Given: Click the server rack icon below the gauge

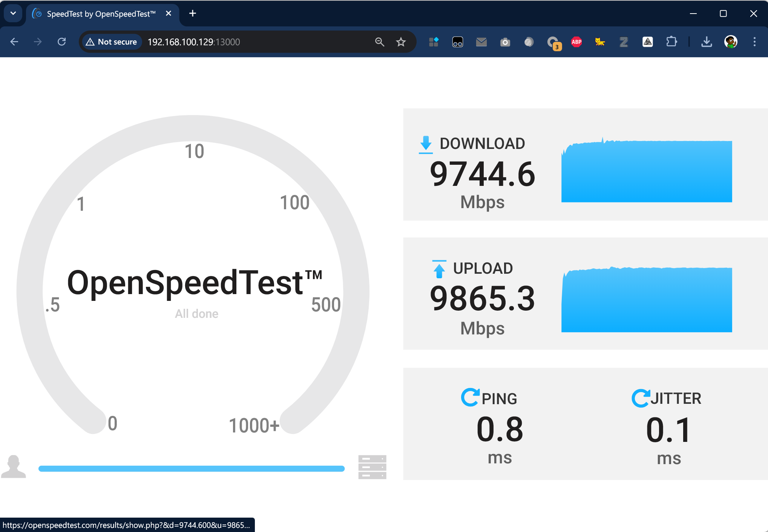Looking at the screenshot, I should [372, 467].
